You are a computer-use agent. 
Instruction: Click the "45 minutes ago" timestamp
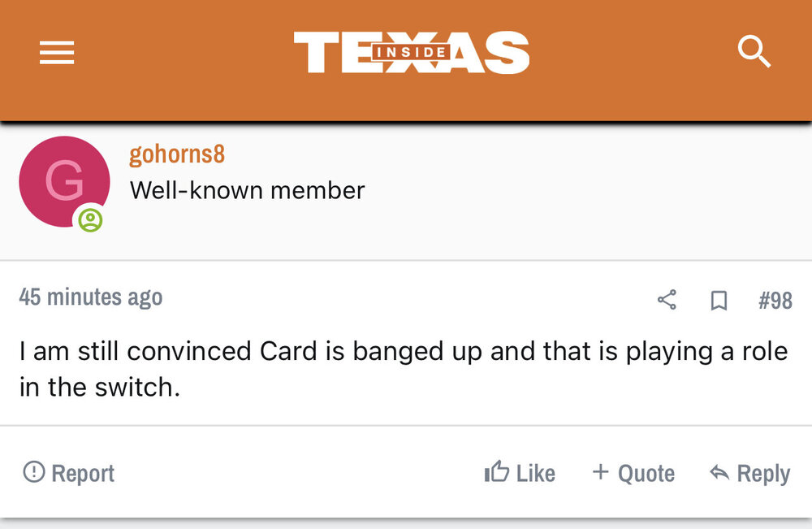pyautogui.click(x=90, y=297)
